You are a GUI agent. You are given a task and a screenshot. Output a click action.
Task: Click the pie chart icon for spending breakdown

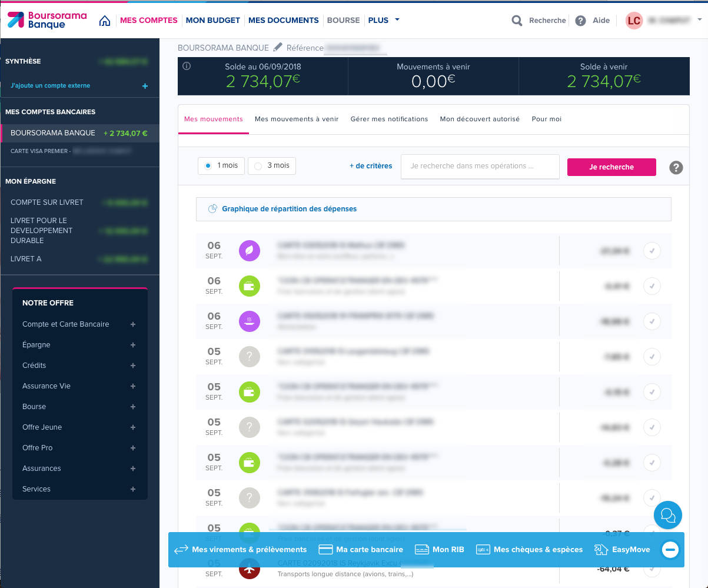[x=213, y=209]
